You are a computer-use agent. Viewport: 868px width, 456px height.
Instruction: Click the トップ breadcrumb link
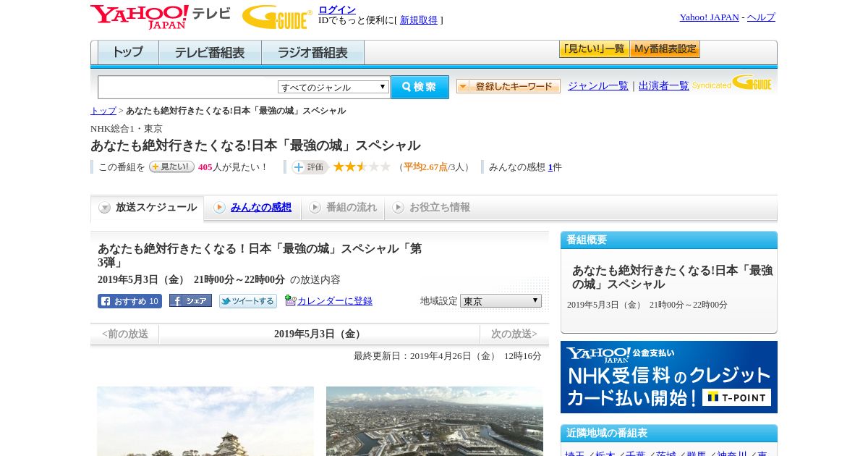103,111
